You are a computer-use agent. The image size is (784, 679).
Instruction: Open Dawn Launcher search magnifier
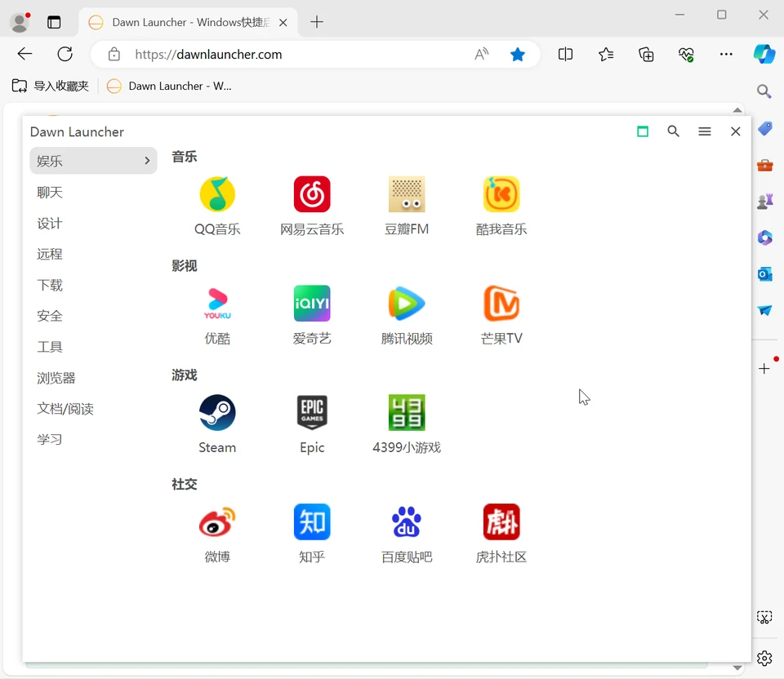click(674, 131)
